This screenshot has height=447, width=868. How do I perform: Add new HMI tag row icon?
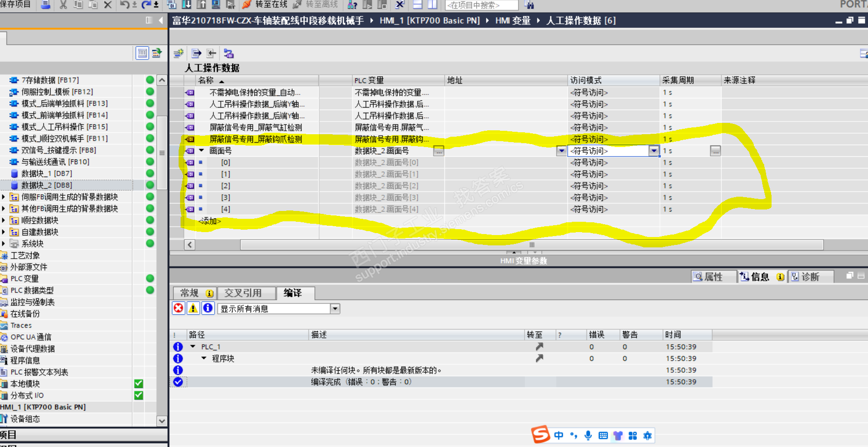(178, 53)
